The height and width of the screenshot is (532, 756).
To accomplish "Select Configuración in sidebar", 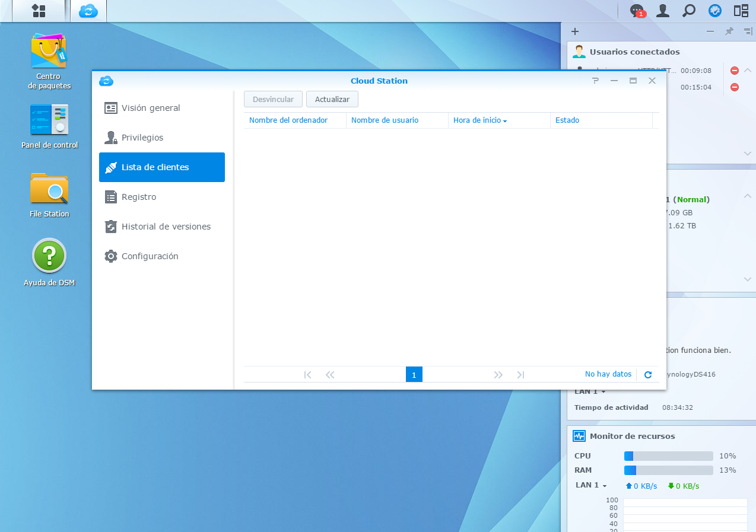I will 162,256.
